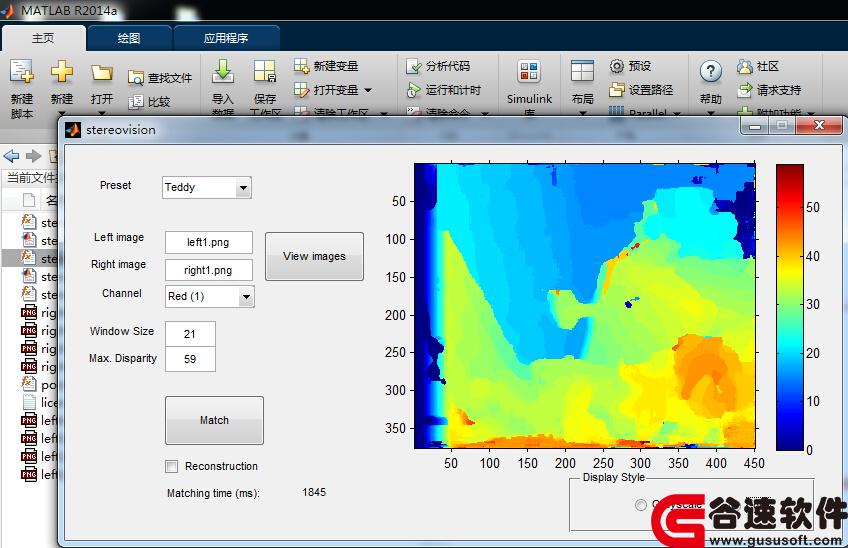Click Analyze Code (分析代码) icon
The height and width of the screenshot is (548, 848).
pyautogui.click(x=414, y=66)
